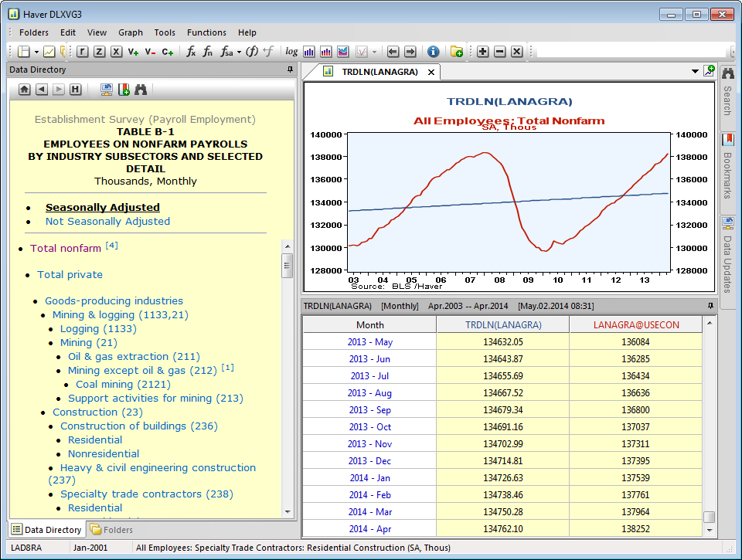This screenshot has width=742, height=560.
Task: Click the minus box button in the toolbar
Action: tap(500, 52)
